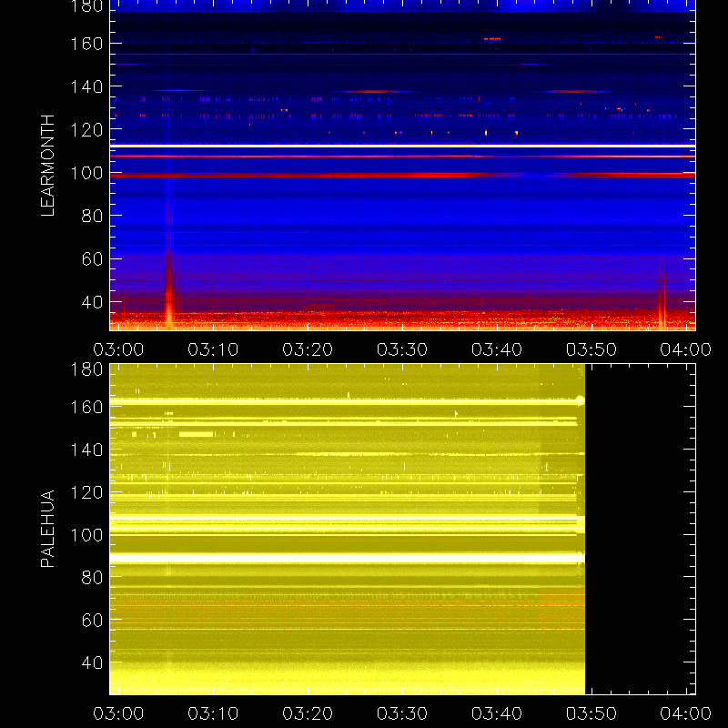Screen dimensions: 728x728
Task: Click the bright yellow-white band near 112 in Learmonth
Action: click(402, 146)
